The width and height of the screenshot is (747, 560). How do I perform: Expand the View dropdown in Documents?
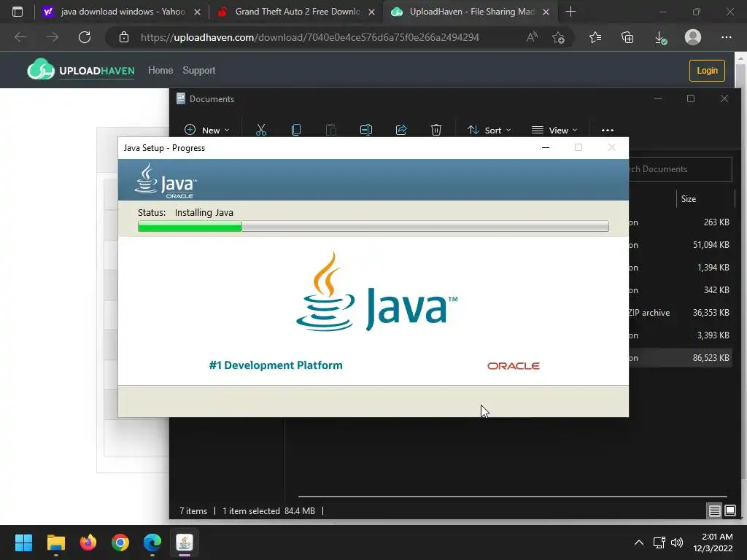click(x=554, y=130)
